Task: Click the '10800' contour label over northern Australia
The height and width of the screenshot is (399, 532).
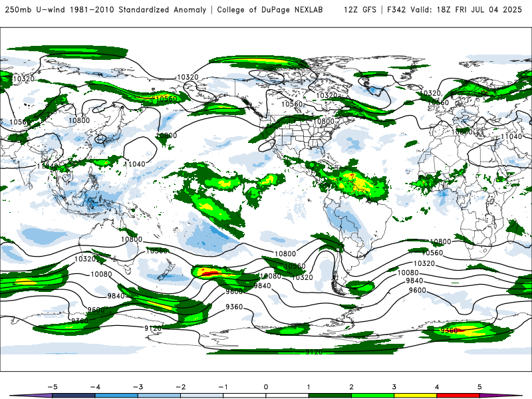Action: [x=132, y=239]
